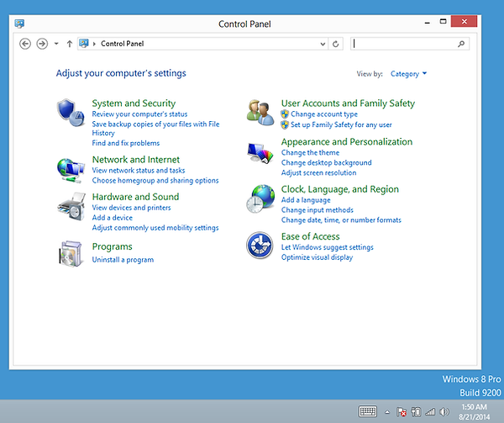Click Find and fix problems
Viewport: 504px width, 423px height.
(126, 143)
